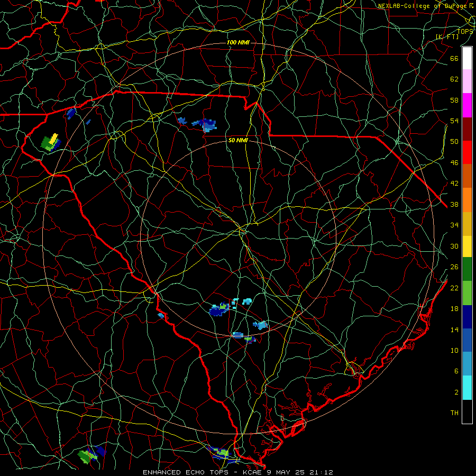Click the "ENHANCED ECHO TOPS" product title
Screen dimensions: 476x476
point(186,472)
